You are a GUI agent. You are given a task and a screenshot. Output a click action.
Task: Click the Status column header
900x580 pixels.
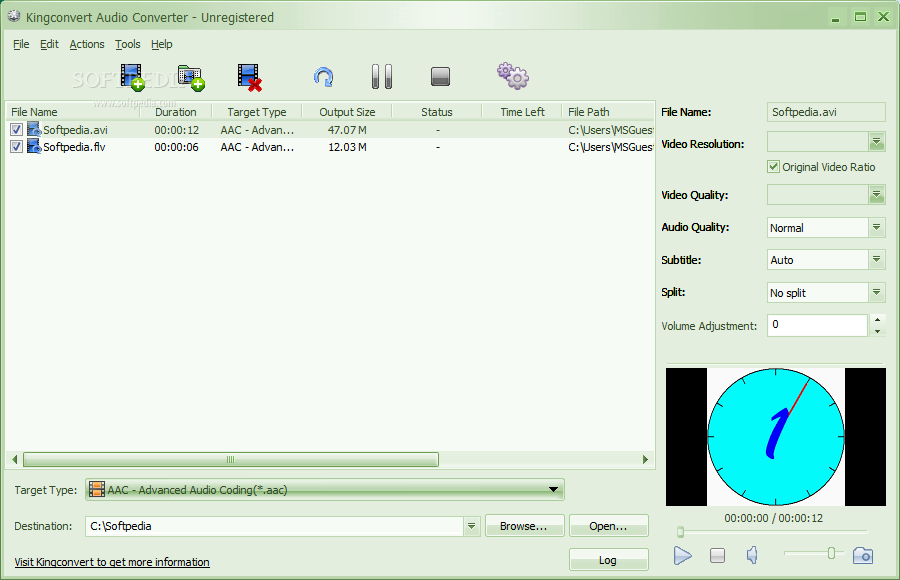click(437, 112)
